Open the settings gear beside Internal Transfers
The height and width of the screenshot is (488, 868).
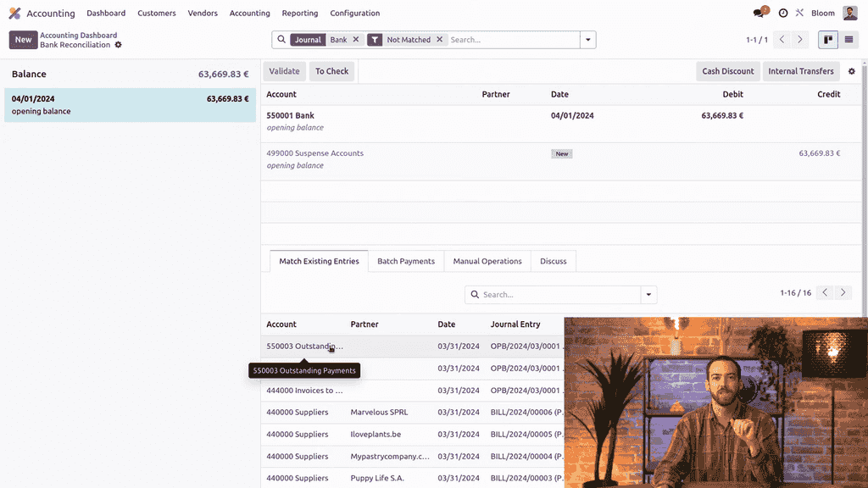click(x=852, y=72)
